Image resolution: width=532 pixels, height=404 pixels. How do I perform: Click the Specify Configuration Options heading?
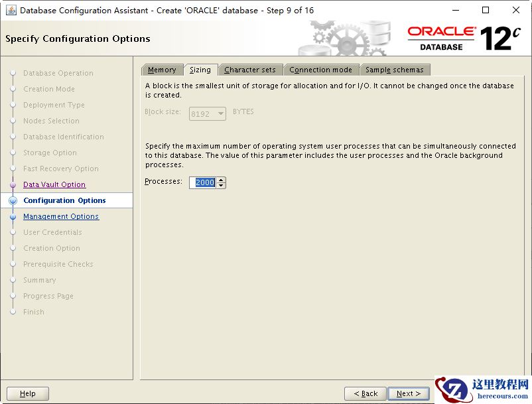pyautogui.click(x=78, y=38)
